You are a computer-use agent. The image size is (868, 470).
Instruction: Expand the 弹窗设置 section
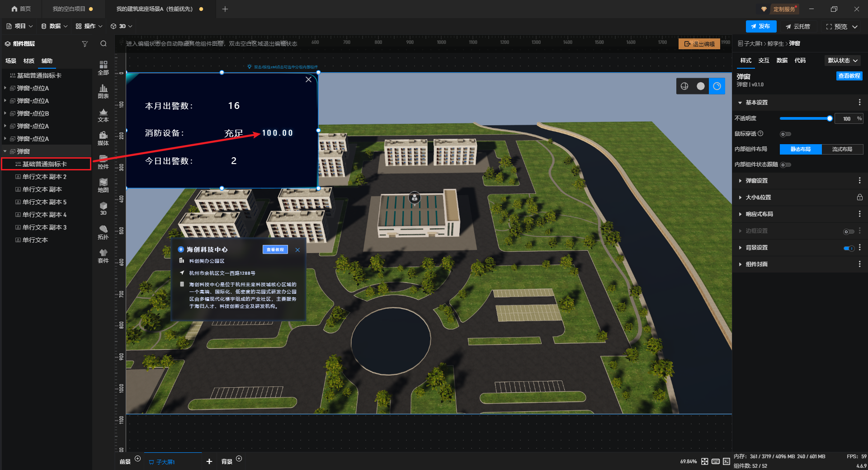click(756, 181)
